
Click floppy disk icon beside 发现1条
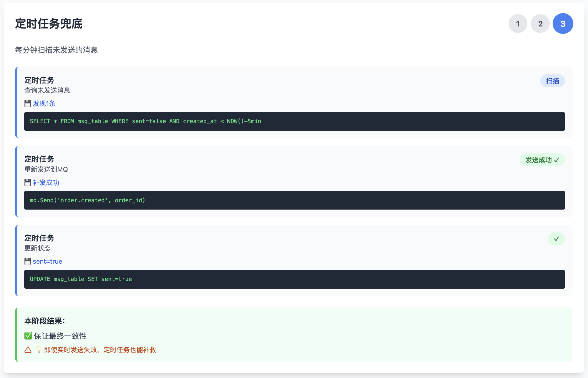[x=28, y=103]
